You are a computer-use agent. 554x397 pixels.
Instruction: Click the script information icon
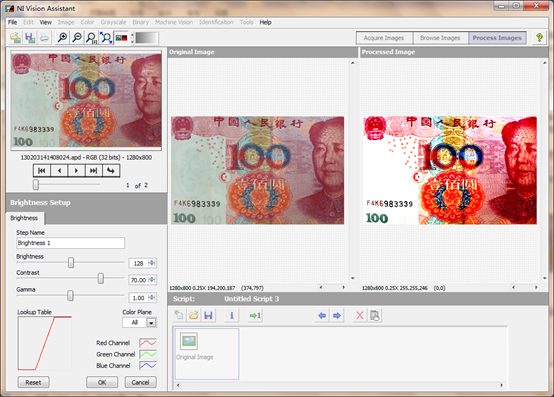point(231,315)
